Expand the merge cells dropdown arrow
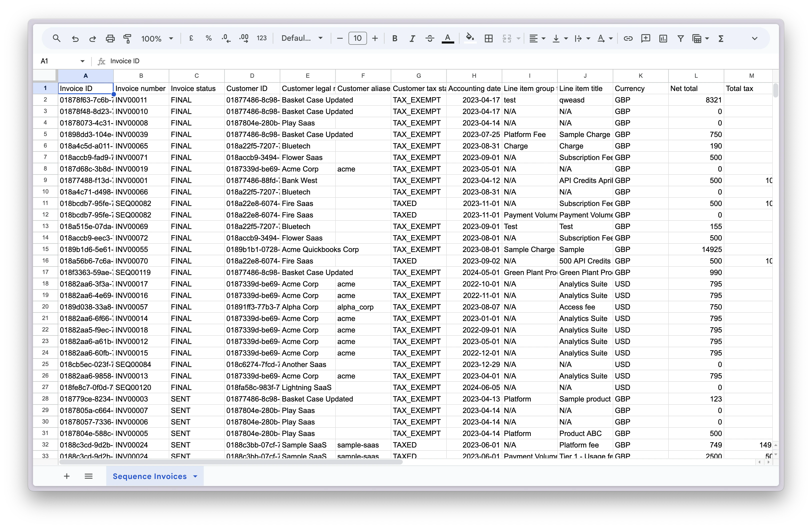The width and height of the screenshot is (812, 528). (518, 38)
